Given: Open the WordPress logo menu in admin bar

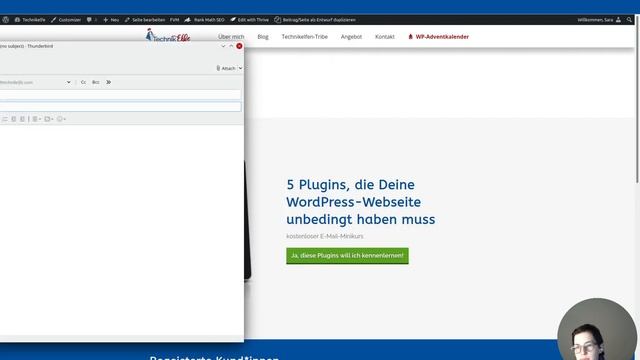Looking at the screenshot, I should click(5, 20).
